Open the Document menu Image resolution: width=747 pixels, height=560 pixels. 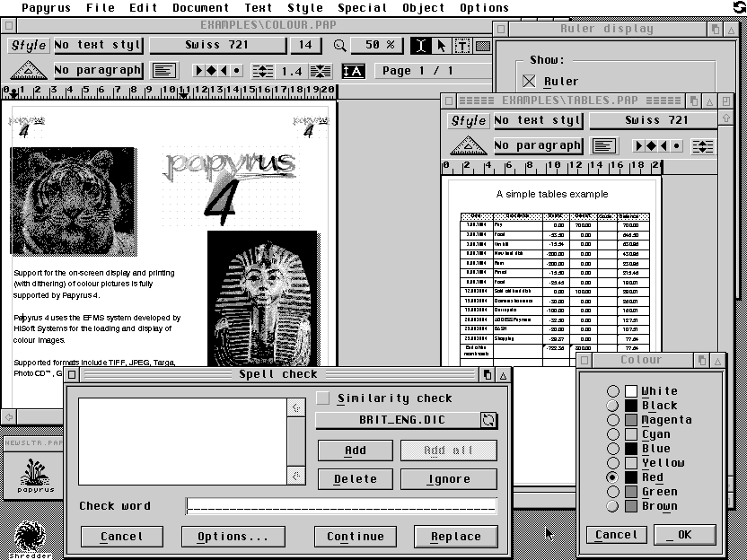200,7
